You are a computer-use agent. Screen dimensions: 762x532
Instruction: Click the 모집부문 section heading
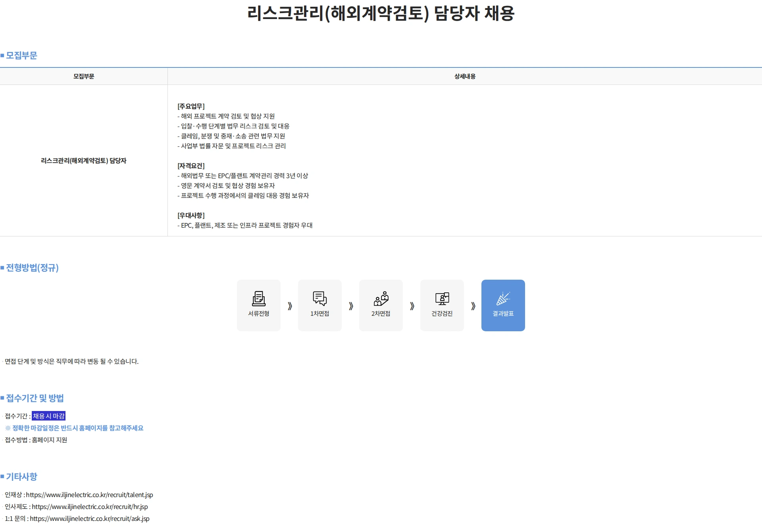(21, 56)
